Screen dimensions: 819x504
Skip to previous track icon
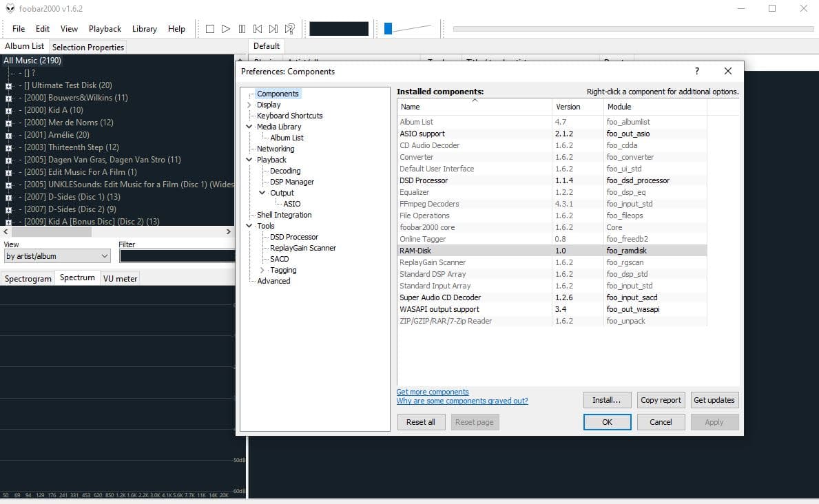(258, 29)
